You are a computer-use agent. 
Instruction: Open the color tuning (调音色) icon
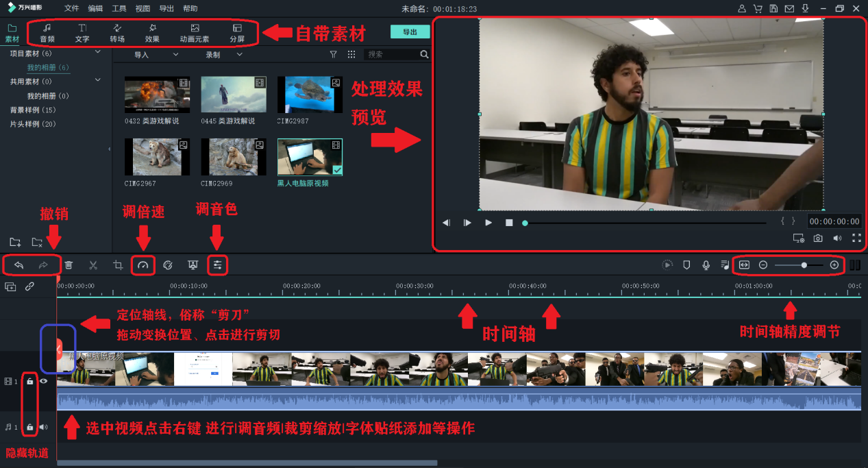pyautogui.click(x=218, y=265)
